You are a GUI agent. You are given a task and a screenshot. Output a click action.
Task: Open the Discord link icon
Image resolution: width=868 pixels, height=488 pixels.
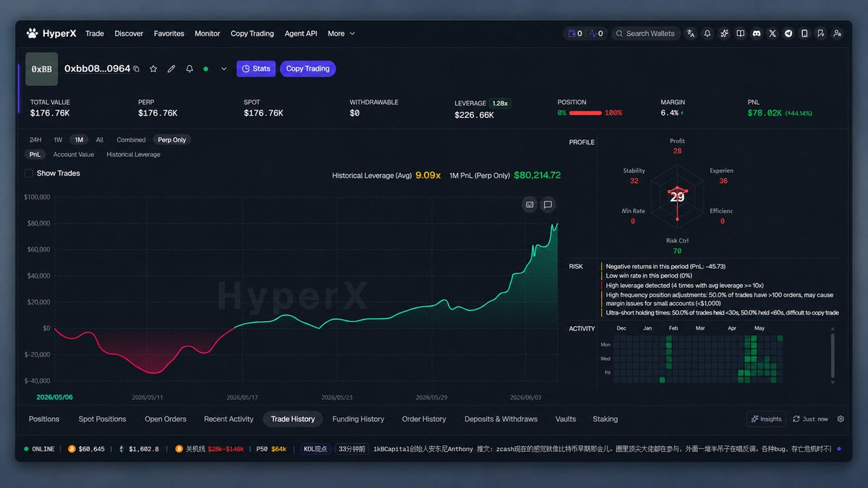click(x=757, y=33)
